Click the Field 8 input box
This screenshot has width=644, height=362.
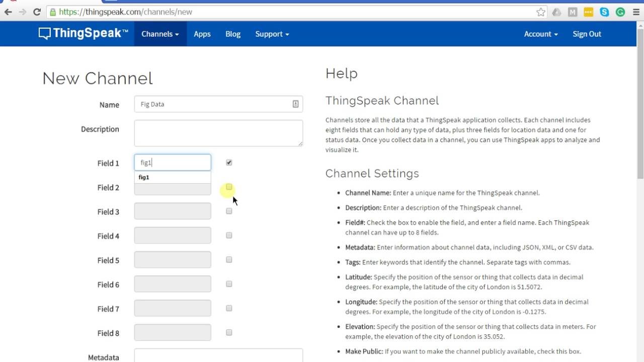(173, 332)
